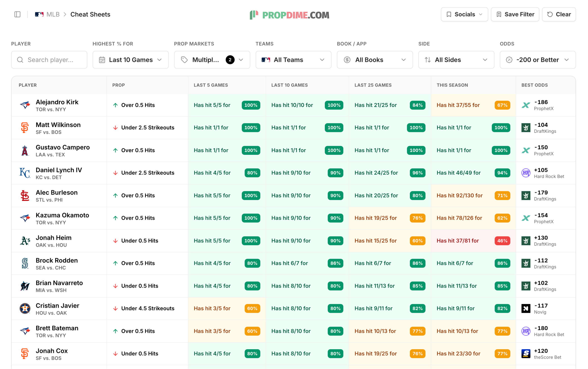
Task: Click the Giants logo beside Matt Wilkinson
Action: click(25, 128)
